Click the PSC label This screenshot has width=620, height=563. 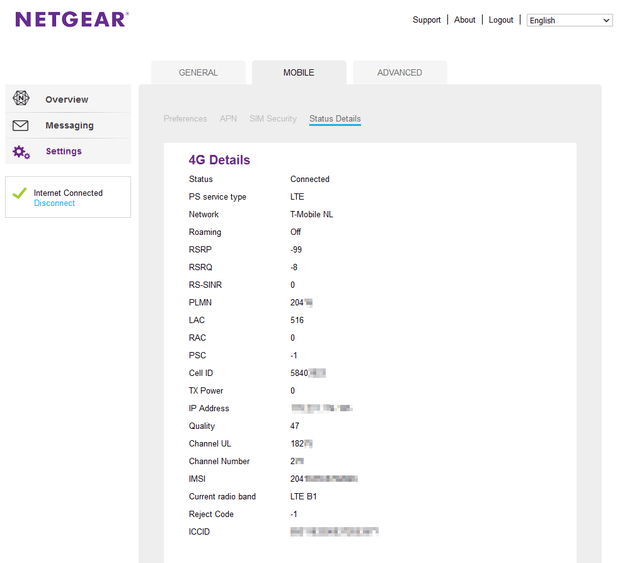pyautogui.click(x=197, y=355)
